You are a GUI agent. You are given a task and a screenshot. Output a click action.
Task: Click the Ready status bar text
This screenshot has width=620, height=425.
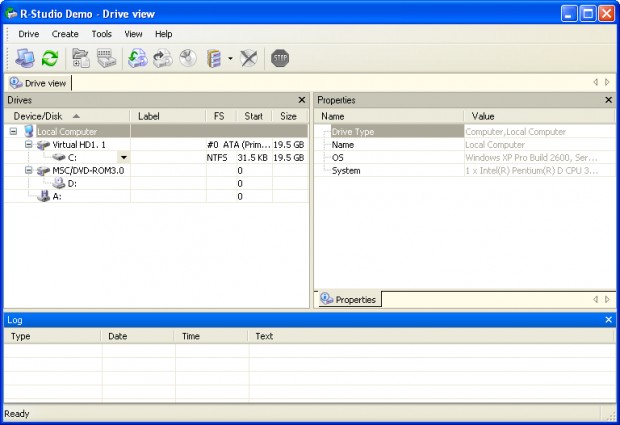click(x=17, y=414)
